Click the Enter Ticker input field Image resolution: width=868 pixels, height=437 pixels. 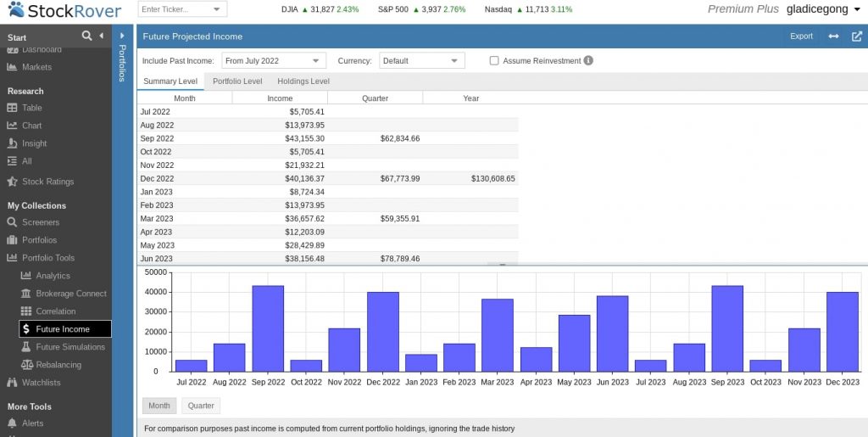[x=174, y=9]
